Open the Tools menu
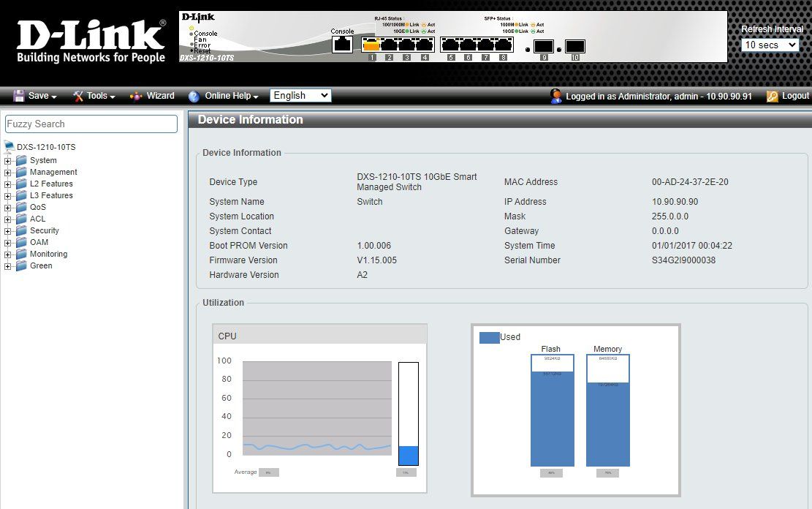Viewport: 812px width, 509px height. (x=101, y=96)
